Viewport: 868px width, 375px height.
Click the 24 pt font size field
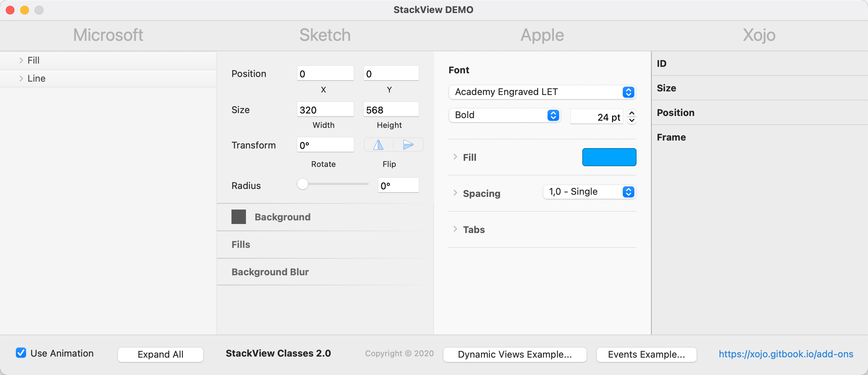pos(596,117)
